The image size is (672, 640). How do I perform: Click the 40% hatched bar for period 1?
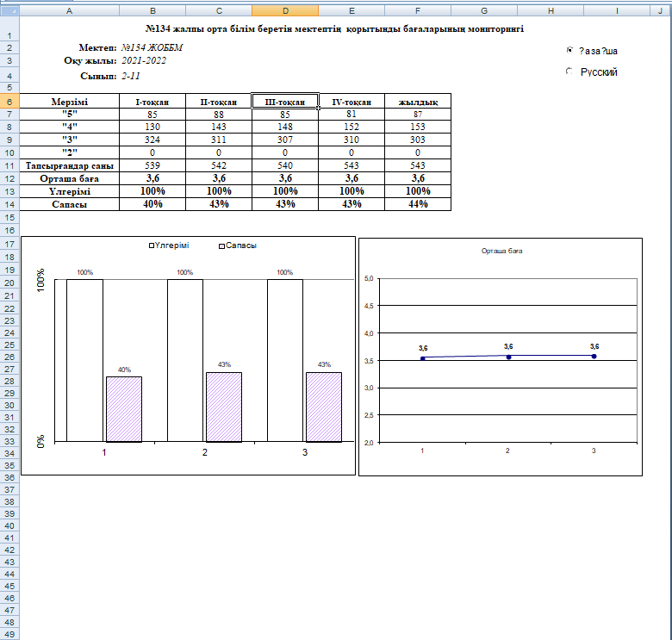click(x=124, y=409)
